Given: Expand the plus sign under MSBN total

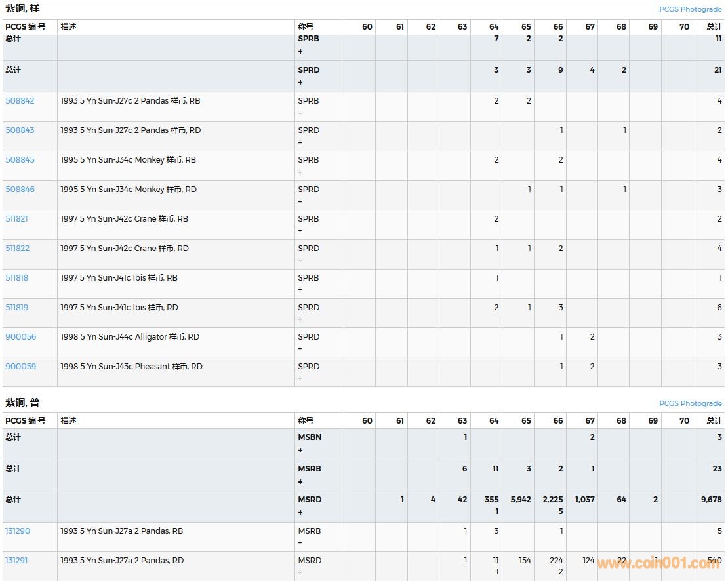Looking at the screenshot, I should tap(300, 451).
